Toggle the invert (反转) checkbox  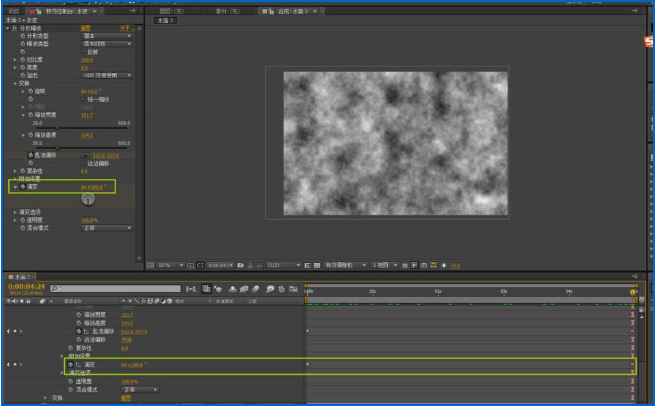click(84, 52)
